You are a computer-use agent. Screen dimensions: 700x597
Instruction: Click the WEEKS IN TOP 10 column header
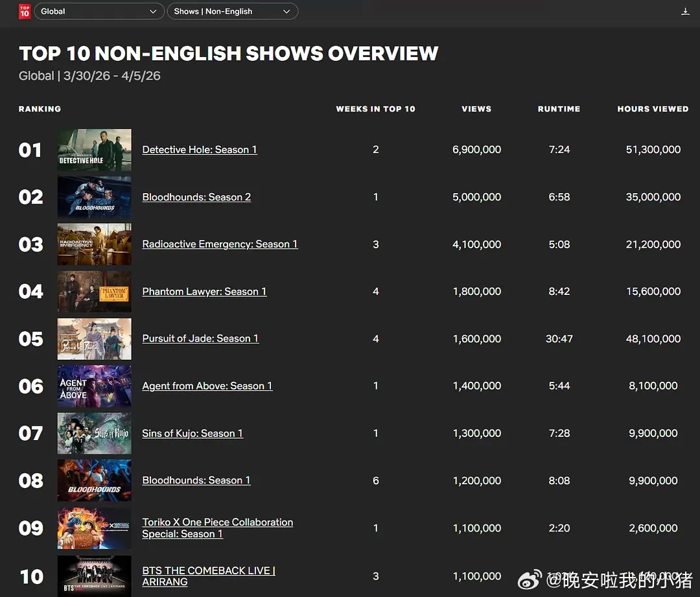coord(375,109)
